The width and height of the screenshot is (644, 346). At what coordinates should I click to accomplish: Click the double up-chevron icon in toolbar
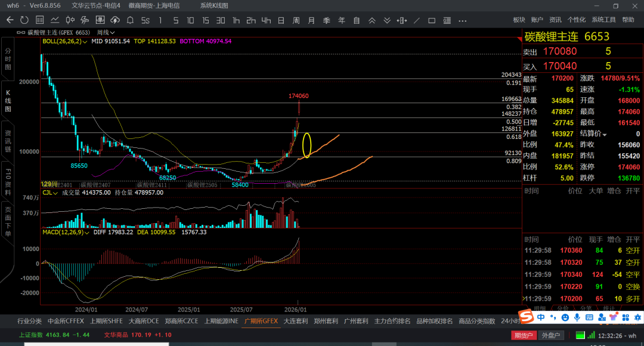(371, 20)
